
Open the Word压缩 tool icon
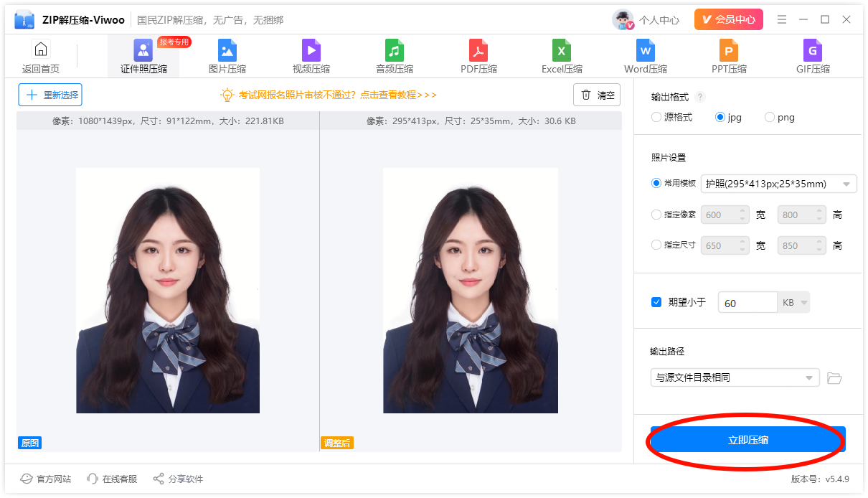tap(646, 50)
